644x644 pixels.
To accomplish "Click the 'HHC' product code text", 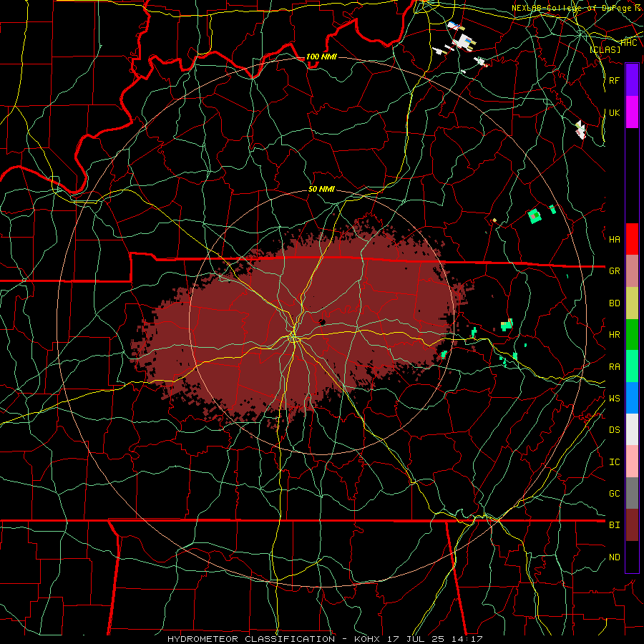I will [x=629, y=42].
